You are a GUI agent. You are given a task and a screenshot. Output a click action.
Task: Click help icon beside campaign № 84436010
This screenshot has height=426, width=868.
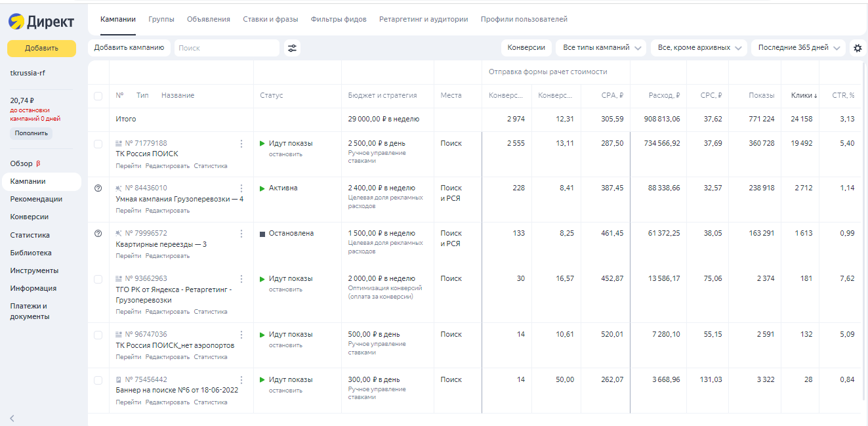click(98, 188)
